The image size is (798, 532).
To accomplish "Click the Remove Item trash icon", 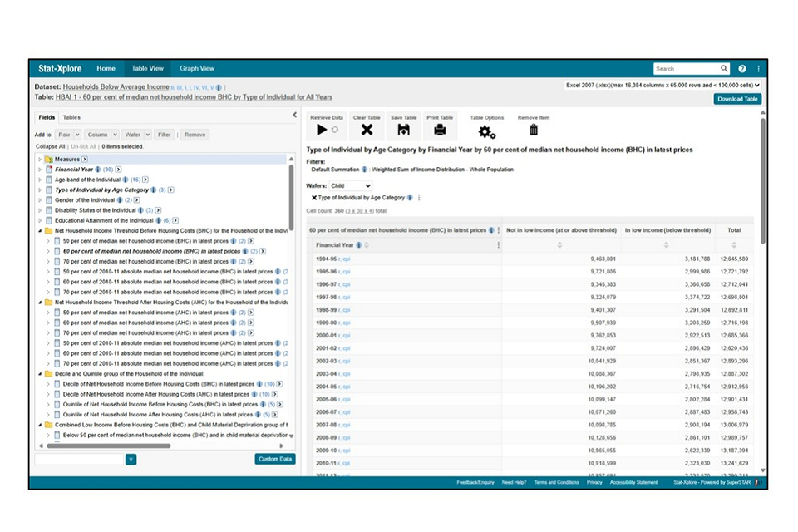I will [x=534, y=130].
